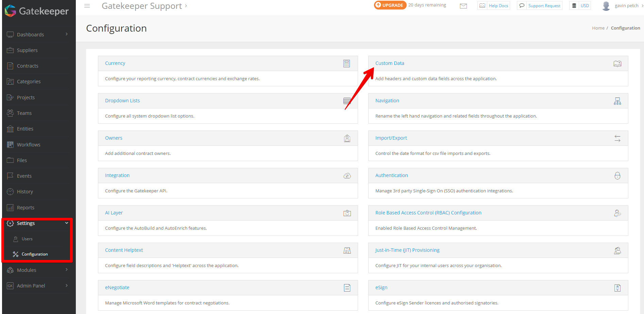644x314 pixels.
Task: Click the Authentication lock icon
Action: 617,176
